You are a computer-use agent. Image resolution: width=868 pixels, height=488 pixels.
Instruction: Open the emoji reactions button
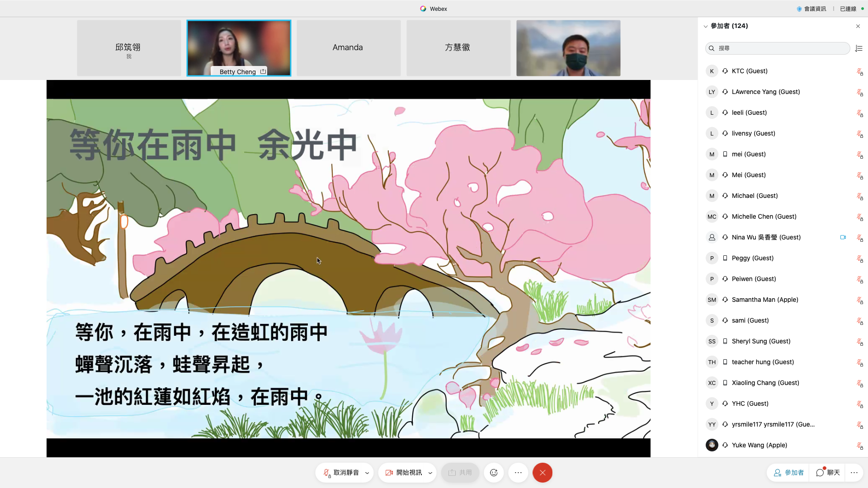[x=494, y=473]
